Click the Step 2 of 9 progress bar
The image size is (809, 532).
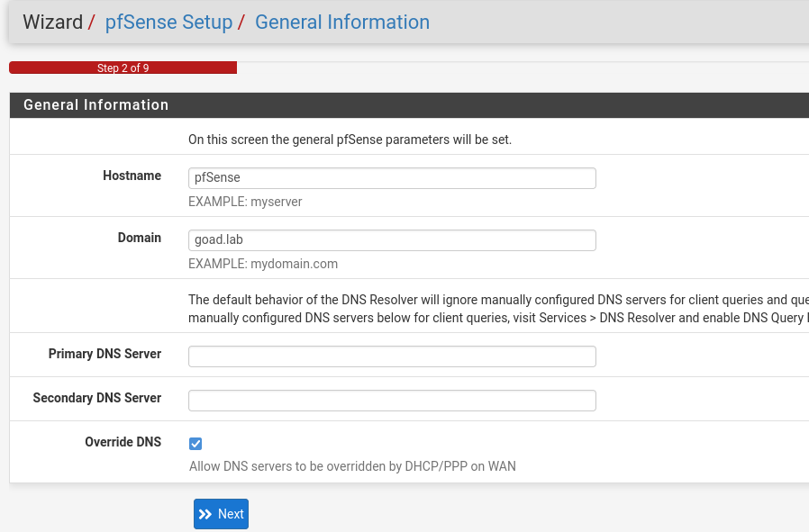point(123,68)
